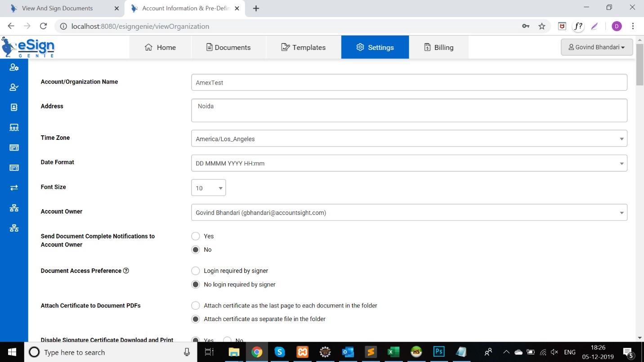Click the Document Access Preference help icon
Viewport: 644px width, 362px height.
click(x=126, y=270)
